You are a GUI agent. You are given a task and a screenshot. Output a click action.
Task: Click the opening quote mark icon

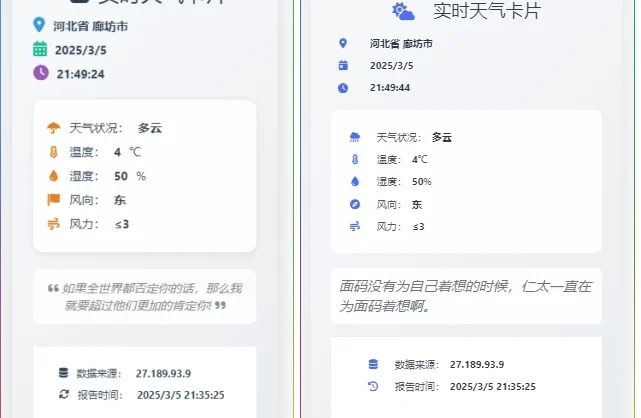click(54, 288)
